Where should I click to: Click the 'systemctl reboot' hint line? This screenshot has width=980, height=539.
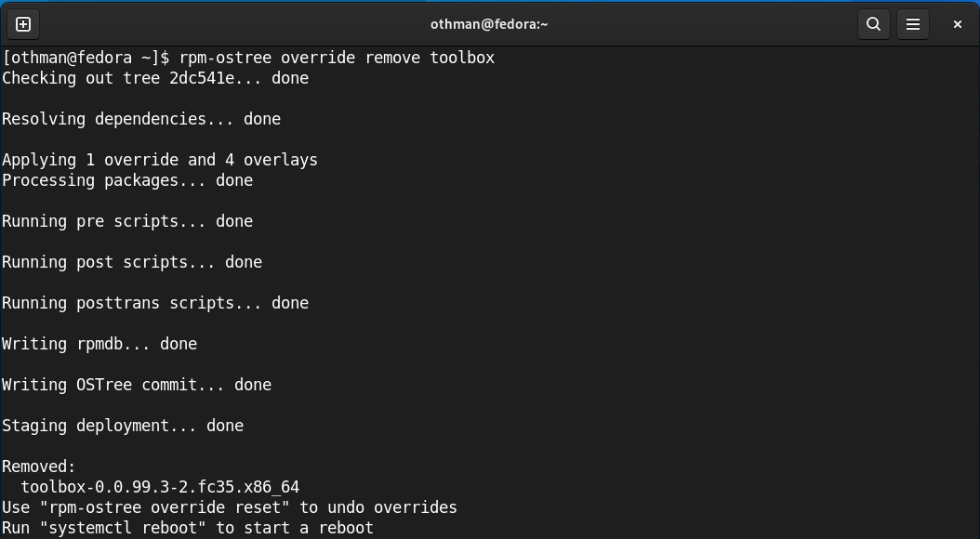(188, 528)
